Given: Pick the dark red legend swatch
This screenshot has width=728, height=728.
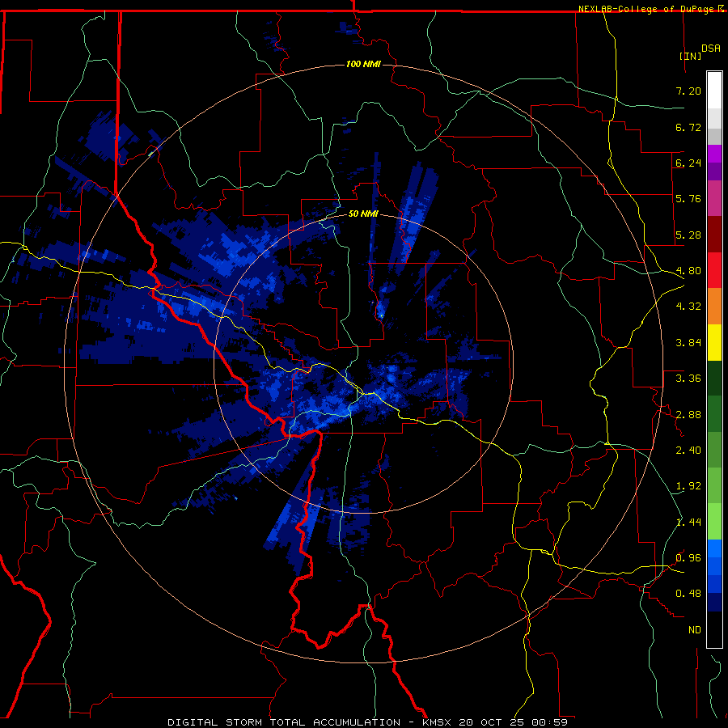Looking at the screenshot, I should pyautogui.click(x=714, y=235).
